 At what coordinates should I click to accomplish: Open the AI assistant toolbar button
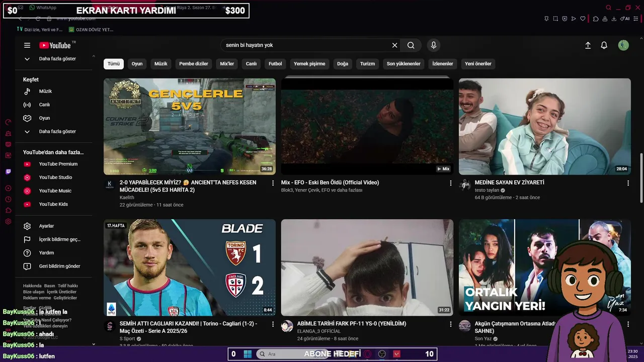click(x=625, y=19)
